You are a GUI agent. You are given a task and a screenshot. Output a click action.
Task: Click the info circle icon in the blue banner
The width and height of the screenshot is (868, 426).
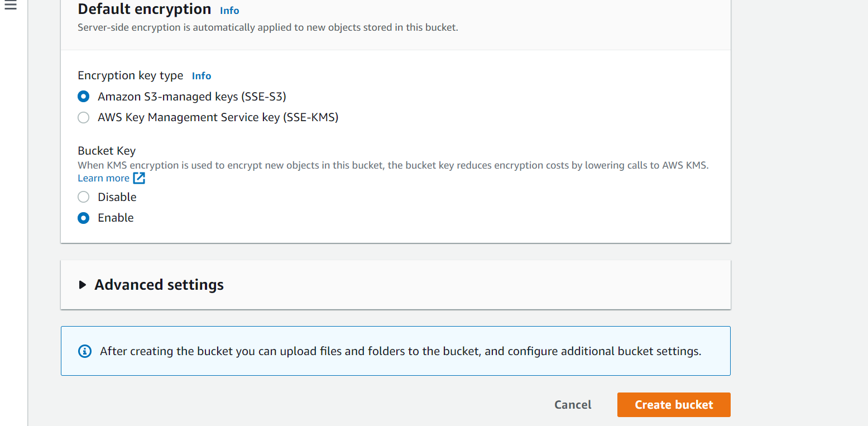coord(84,351)
